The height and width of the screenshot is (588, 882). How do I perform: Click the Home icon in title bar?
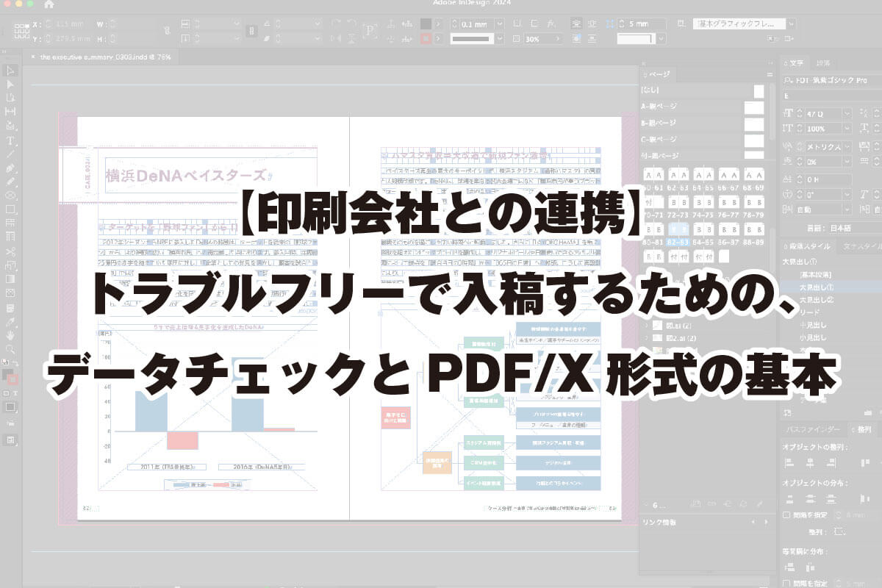pos(49,4)
